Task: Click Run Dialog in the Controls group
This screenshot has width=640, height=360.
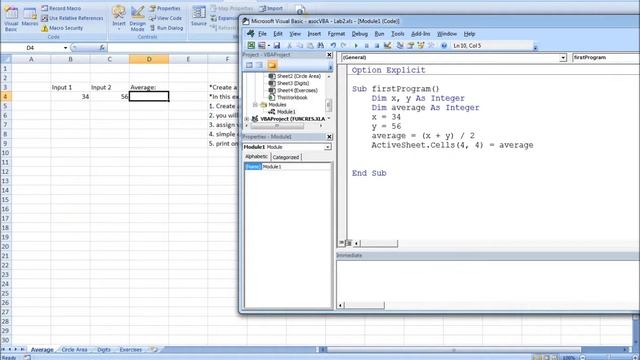Action: coord(166,28)
